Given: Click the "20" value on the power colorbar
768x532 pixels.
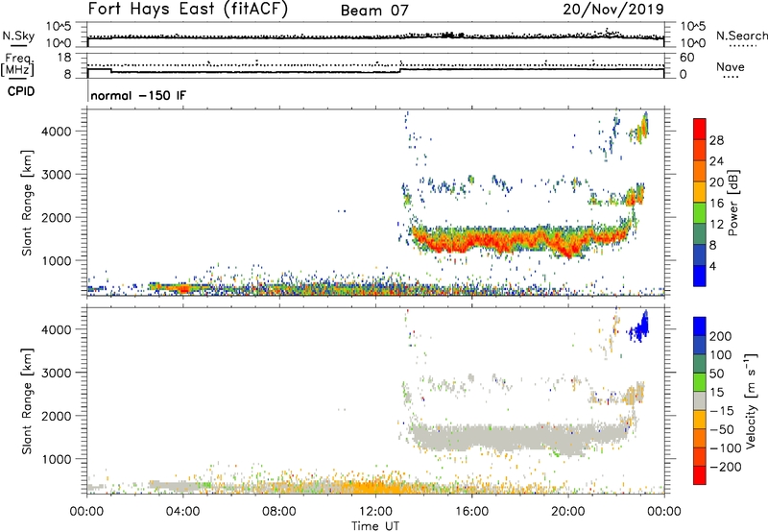Looking at the screenshot, I should pos(716,182).
